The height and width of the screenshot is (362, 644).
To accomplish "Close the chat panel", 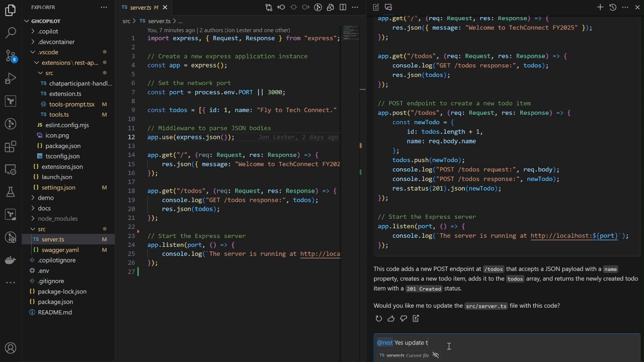I will [636, 7].
